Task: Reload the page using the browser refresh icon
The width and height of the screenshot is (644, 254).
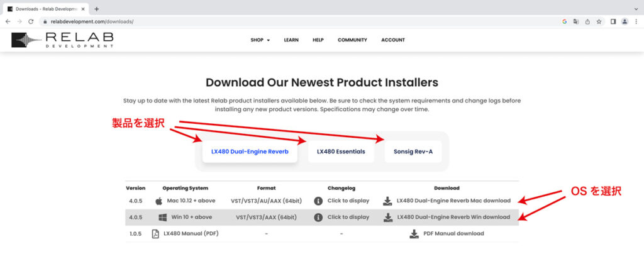Action: pyautogui.click(x=31, y=21)
